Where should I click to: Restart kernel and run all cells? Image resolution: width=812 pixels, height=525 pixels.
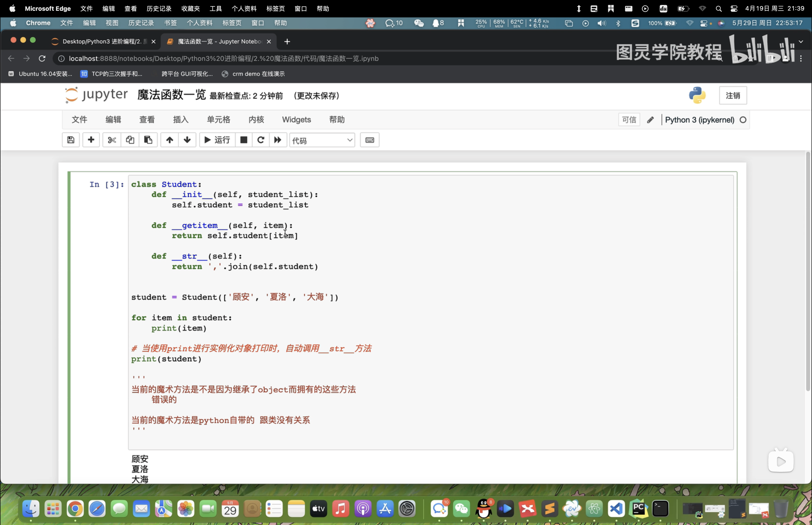pos(278,140)
